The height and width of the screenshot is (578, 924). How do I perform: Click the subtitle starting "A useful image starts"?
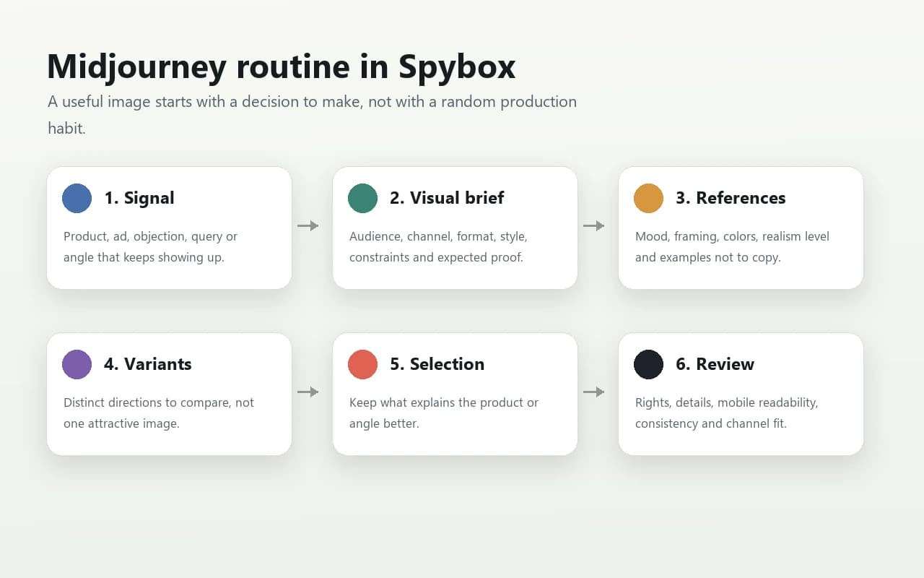pos(312,115)
